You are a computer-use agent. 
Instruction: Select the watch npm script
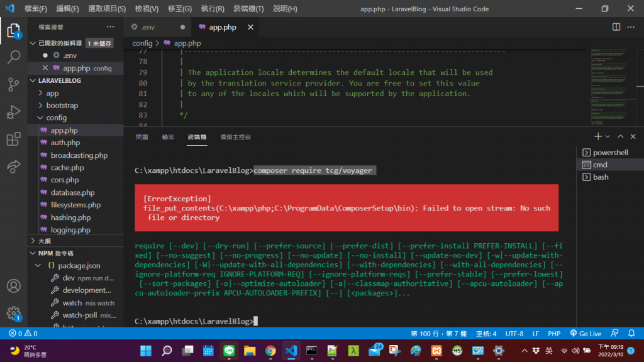[x=76, y=303]
